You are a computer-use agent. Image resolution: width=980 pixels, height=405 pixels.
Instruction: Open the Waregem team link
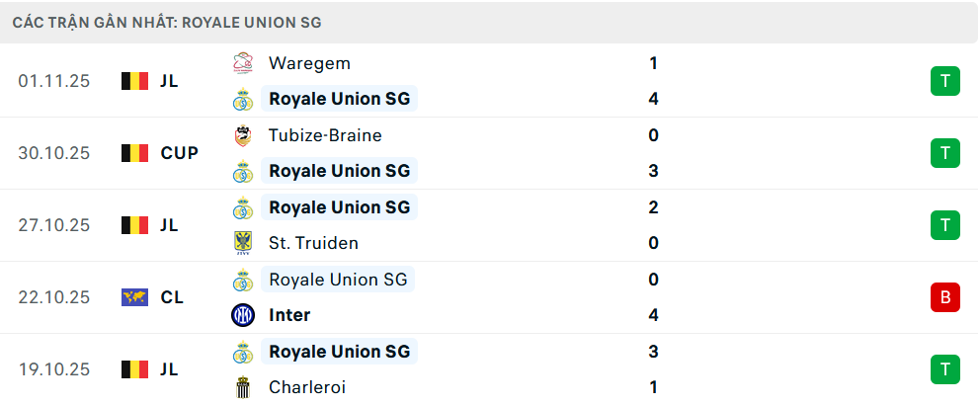(x=309, y=63)
